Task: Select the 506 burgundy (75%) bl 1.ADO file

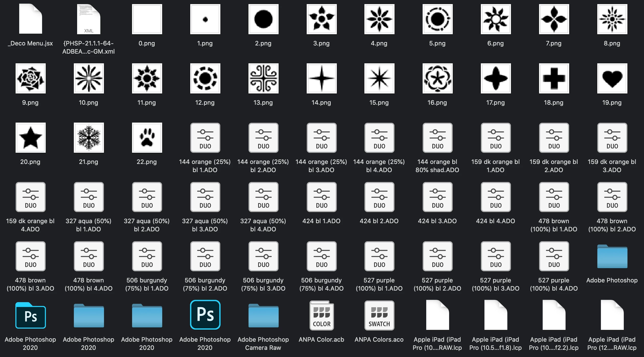Action: point(147,256)
